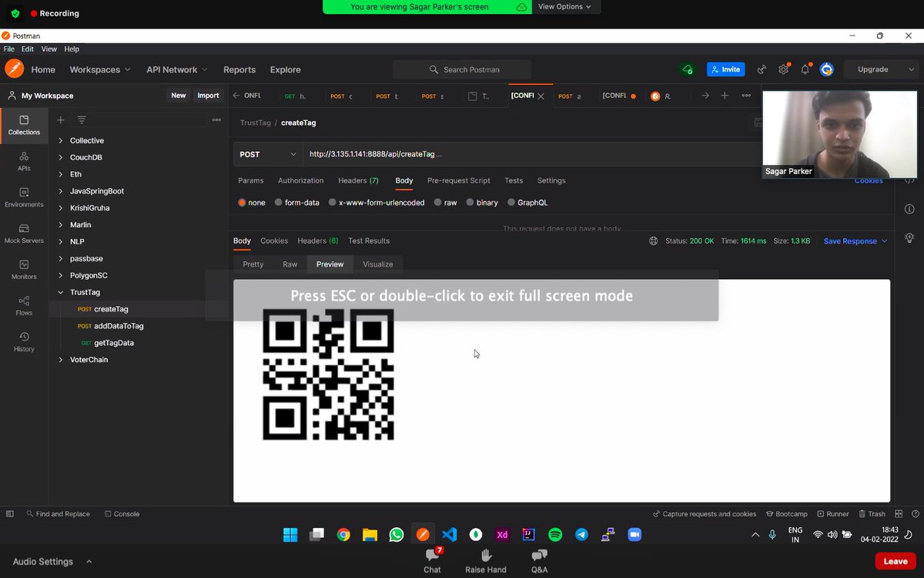Open the Test Results response tab

[x=369, y=241]
